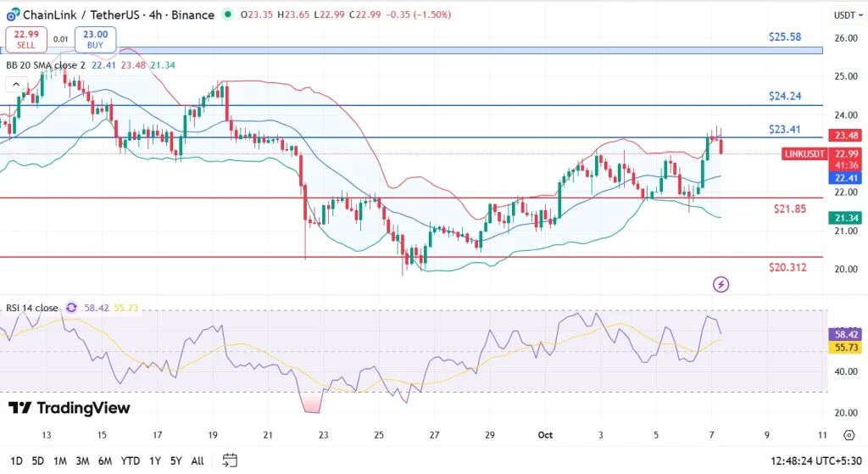Click the green market status dot
This screenshot has height=474, width=868.
[228, 14]
